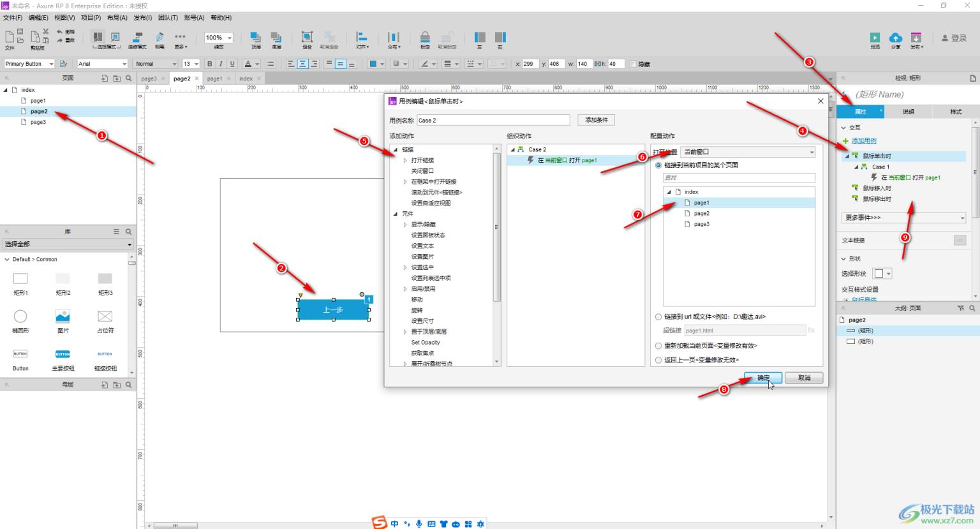The width and height of the screenshot is (980, 529).
Task: Click the bullet list icon in format bar
Action: pos(271,64)
